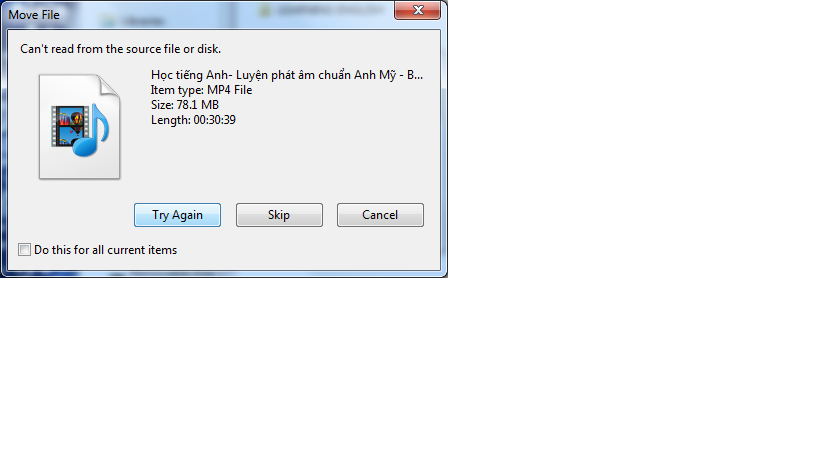Click the 'Can't read from the source file' message

(121, 49)
